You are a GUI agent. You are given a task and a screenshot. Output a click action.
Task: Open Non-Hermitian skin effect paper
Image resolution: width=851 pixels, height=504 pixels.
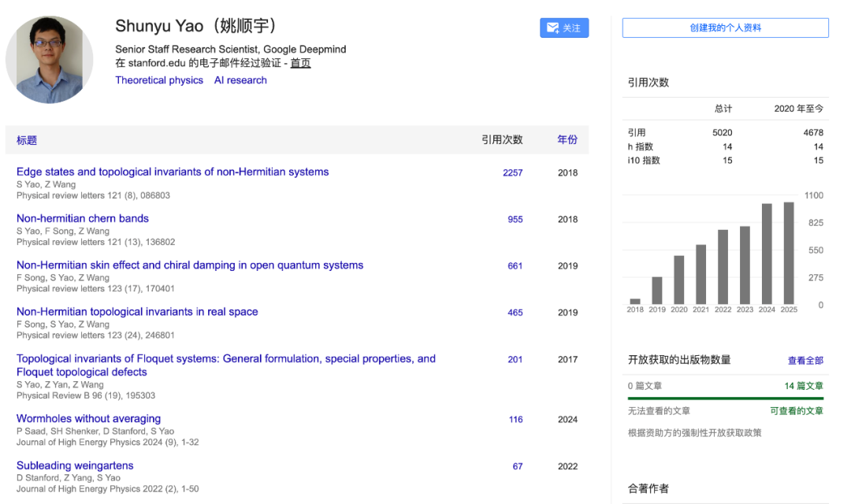(x=190, y=265)
